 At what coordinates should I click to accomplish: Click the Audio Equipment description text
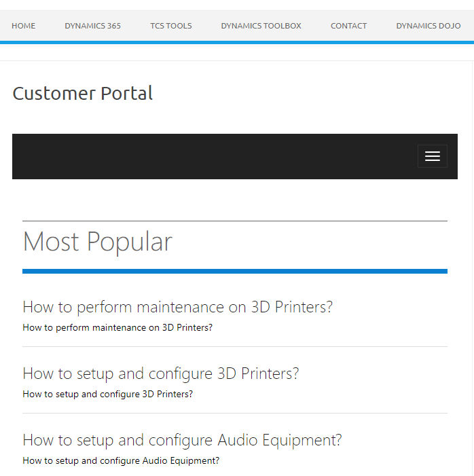point(121,460)
